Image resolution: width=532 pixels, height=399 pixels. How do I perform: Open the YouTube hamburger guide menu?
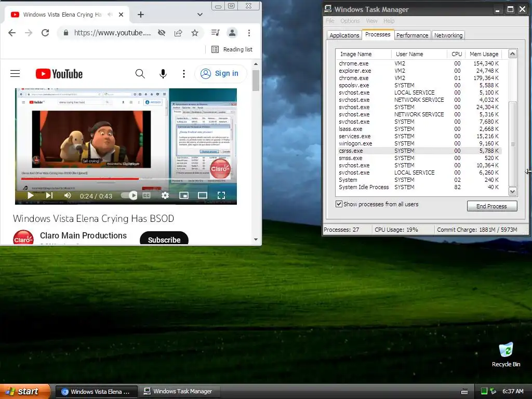pyautogui.click(x=15, y=74)
